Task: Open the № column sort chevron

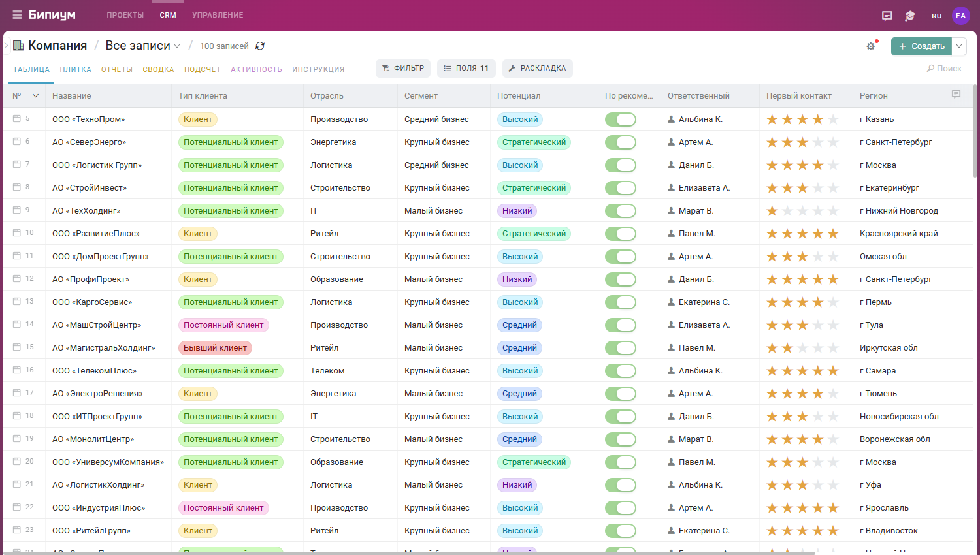Action: [x=35, y=96]
